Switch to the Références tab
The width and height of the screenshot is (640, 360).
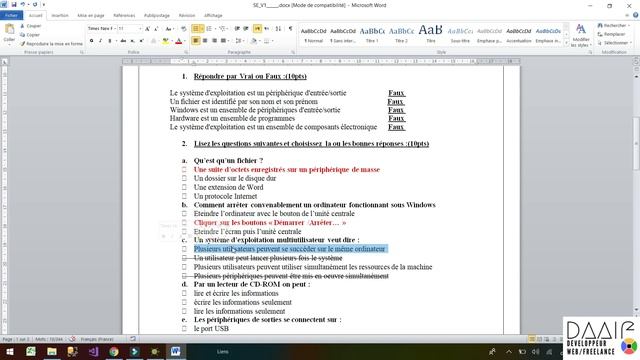click(124, 15)
